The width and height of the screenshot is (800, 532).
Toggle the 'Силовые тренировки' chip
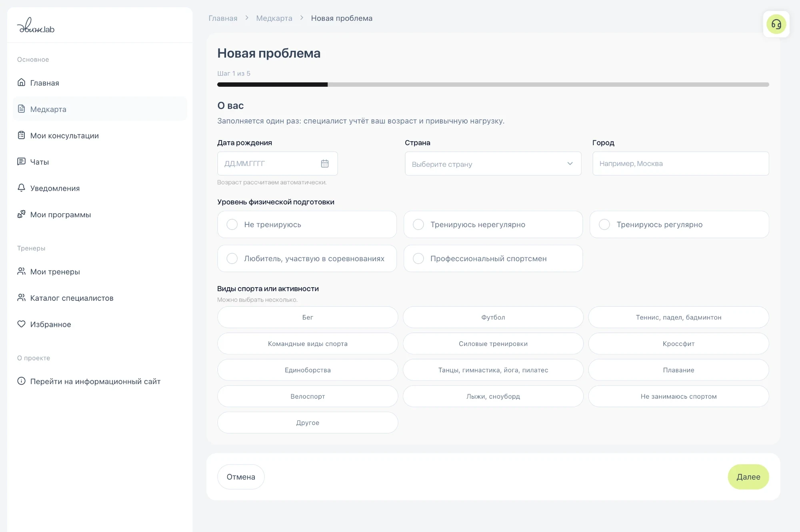pyautogui.click(x=493, y=344)
